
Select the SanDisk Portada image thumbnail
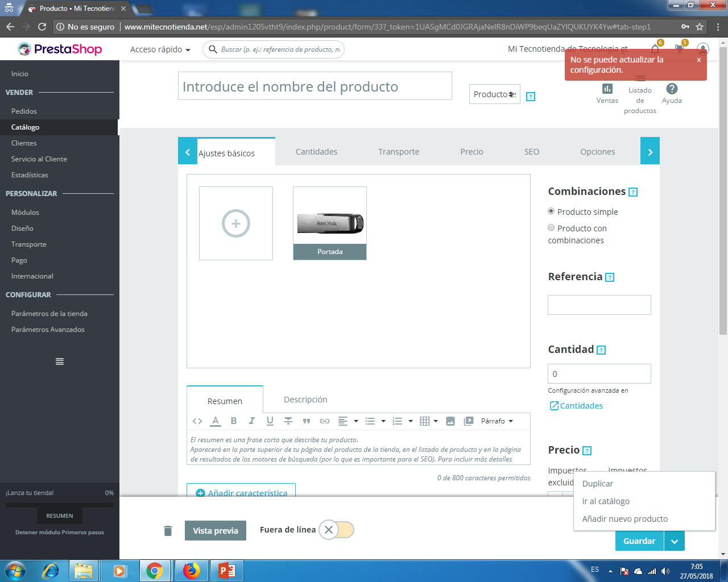click(x=330, y=223)
